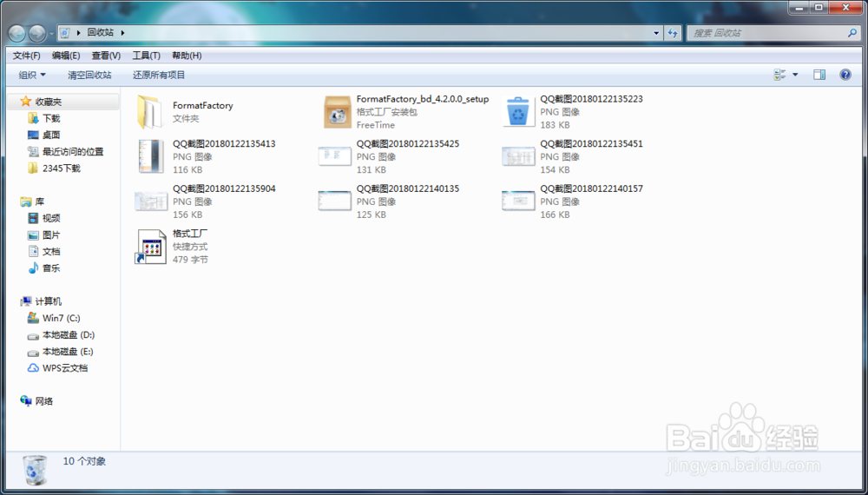Open the 编辑(E) menu

tap(66, 56)
